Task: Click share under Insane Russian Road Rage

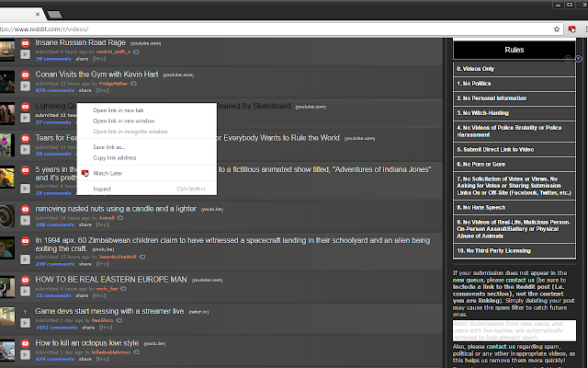Action: click(x=82, y=59)
